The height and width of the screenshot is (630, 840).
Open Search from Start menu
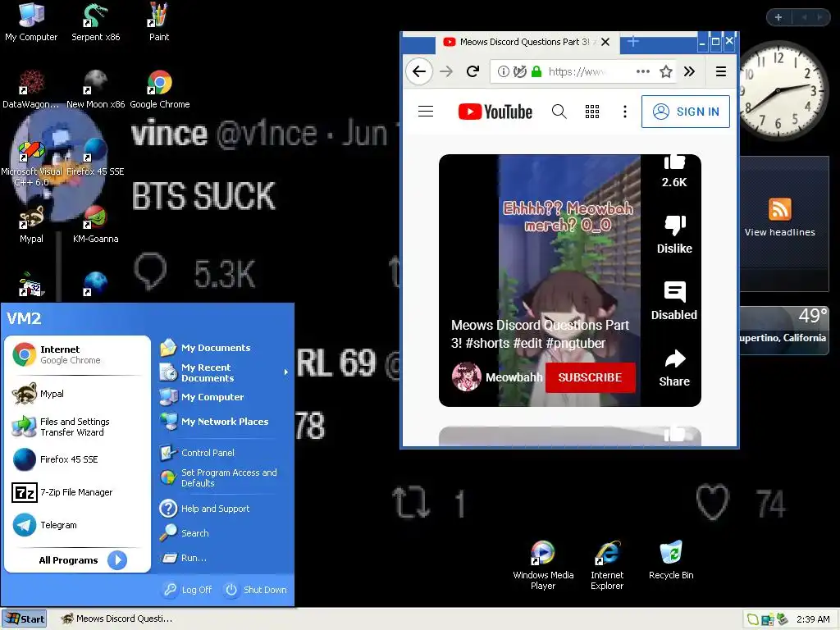tap(224, 533)
